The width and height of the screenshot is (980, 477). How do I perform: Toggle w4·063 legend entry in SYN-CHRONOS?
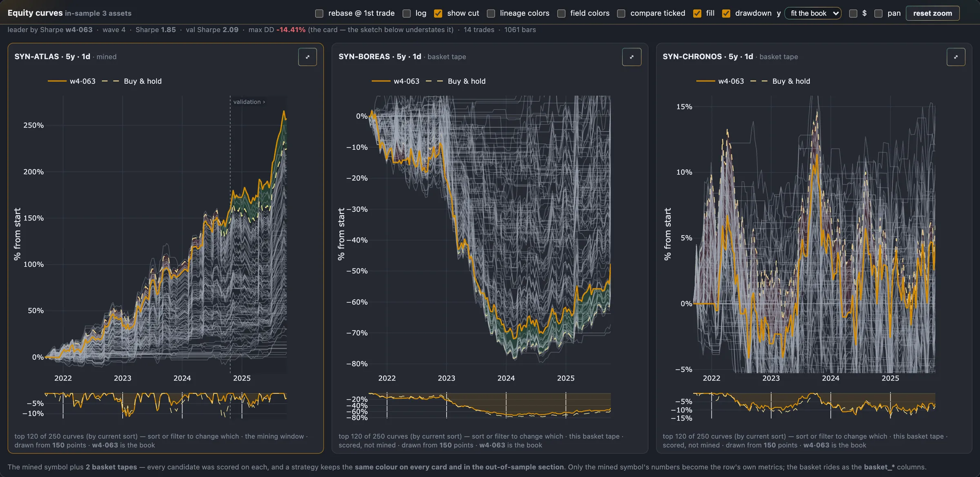tap(720, 81)
